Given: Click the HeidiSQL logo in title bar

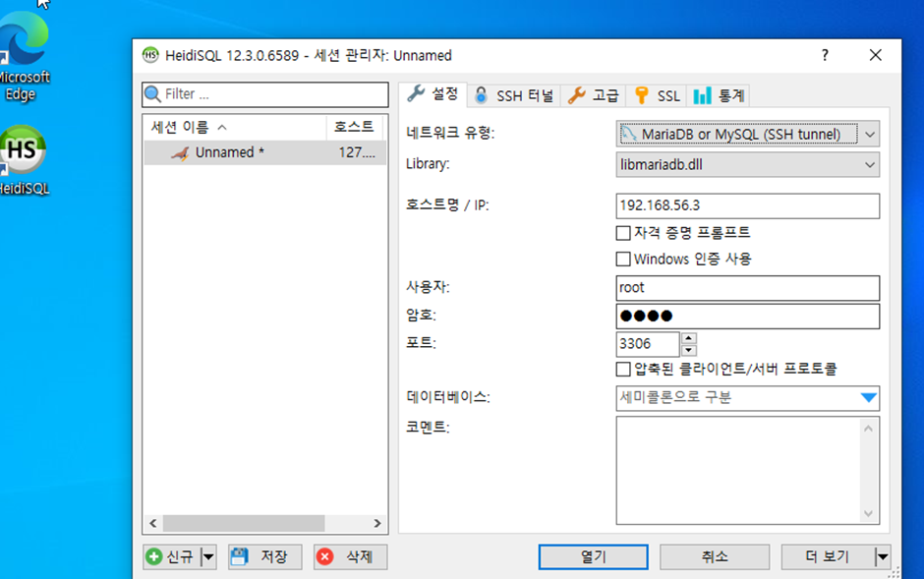Looking at the screenshot, I should point(150,55).
